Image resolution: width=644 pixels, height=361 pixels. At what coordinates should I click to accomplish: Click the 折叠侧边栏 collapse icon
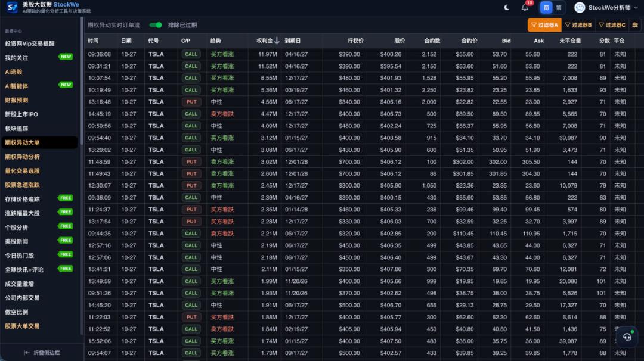(27, 353)
